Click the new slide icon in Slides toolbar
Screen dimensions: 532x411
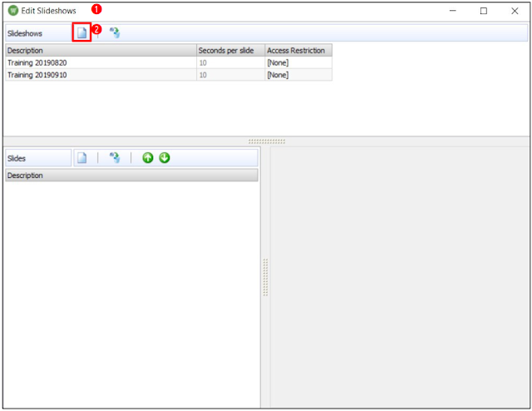pyautogui.click(x=81, y=157)
